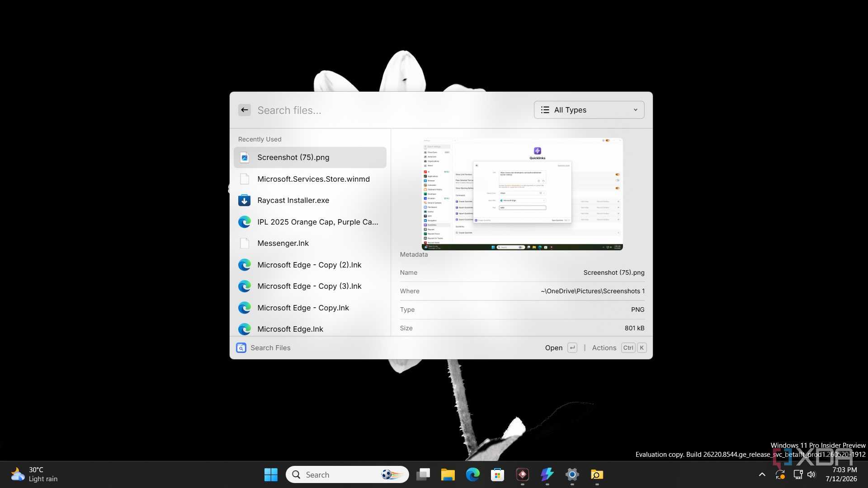868x488 pixels.
Task: Focus the Search files input field
Action: click(x=391, y=110)
